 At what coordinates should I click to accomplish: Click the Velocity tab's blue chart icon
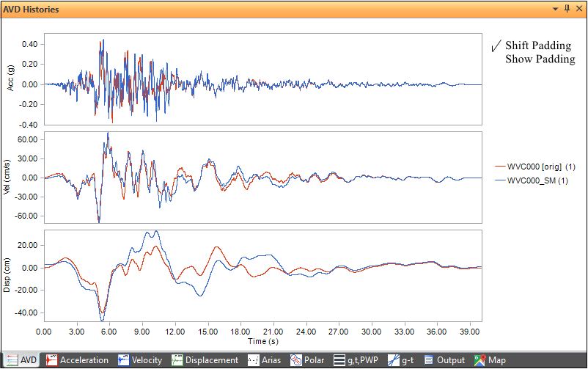[124, 360]
